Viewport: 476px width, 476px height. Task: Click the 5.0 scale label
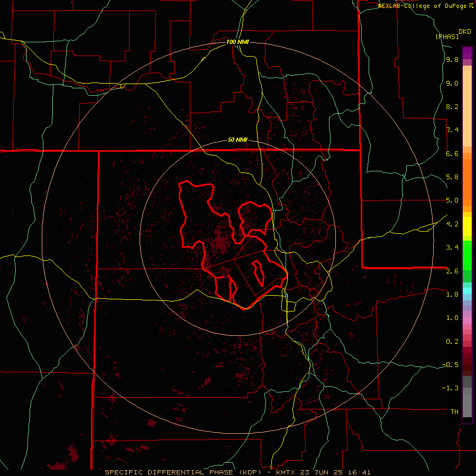[452, 200]
